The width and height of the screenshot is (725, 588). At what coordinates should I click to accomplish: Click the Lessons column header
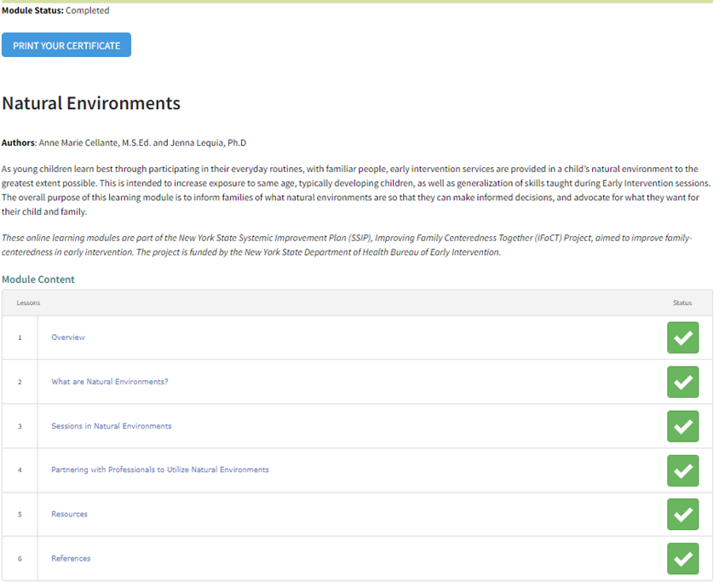point(28,303)
